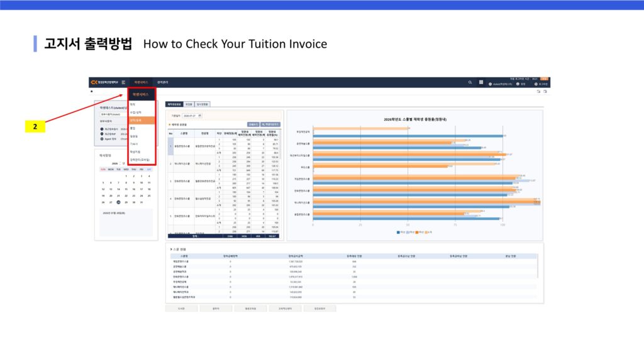Viewport: 644px width, 362px height.
Task: Click the orange 3학년 legend swatch
Action: (x=417, y=233)
